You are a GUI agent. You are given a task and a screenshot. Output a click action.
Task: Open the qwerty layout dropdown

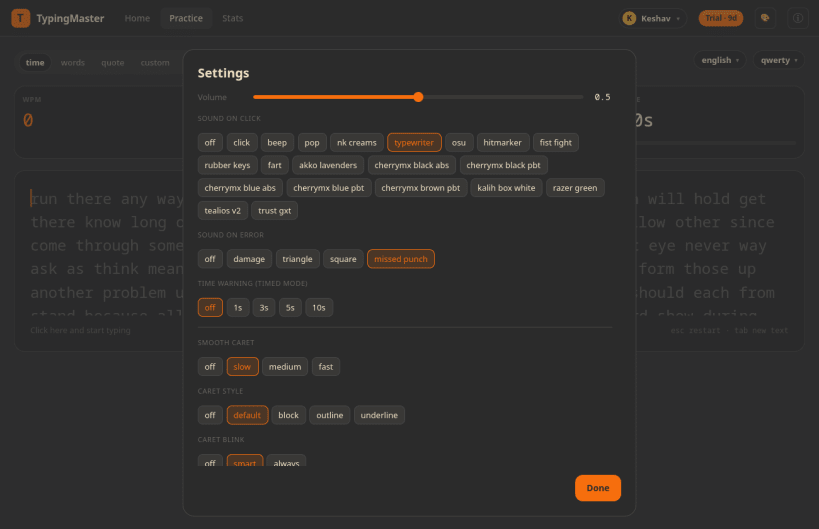pos(779,60)
